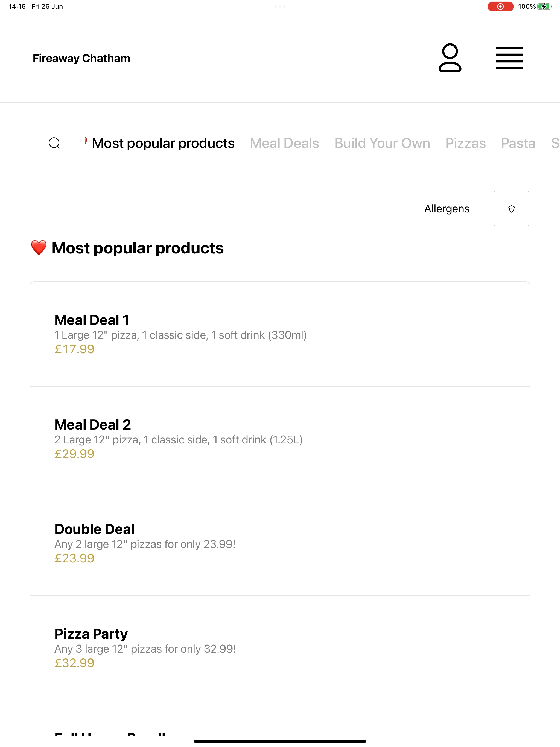Tap the three-dot multitasking control
Image resolution: width=560 pixels, height=747 pixels.
tap(280, 6)
